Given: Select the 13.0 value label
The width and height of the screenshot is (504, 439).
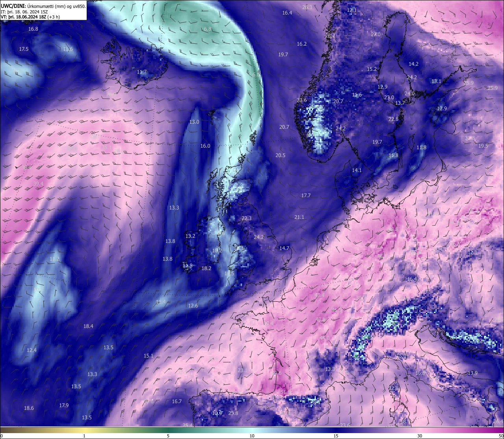Looking at the screenshot, I should click(194, 122).
